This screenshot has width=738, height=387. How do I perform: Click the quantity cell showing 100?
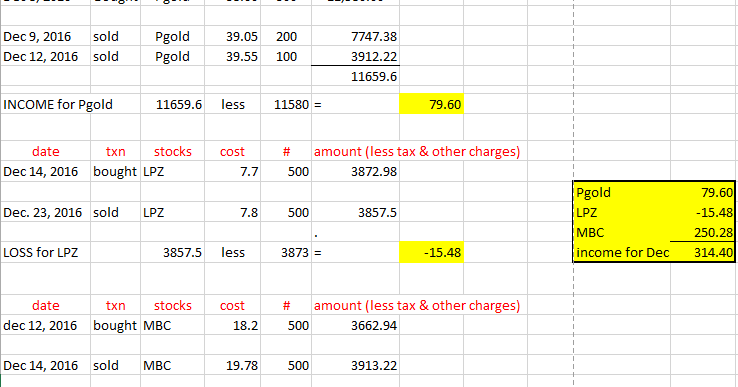pos(286,56)
